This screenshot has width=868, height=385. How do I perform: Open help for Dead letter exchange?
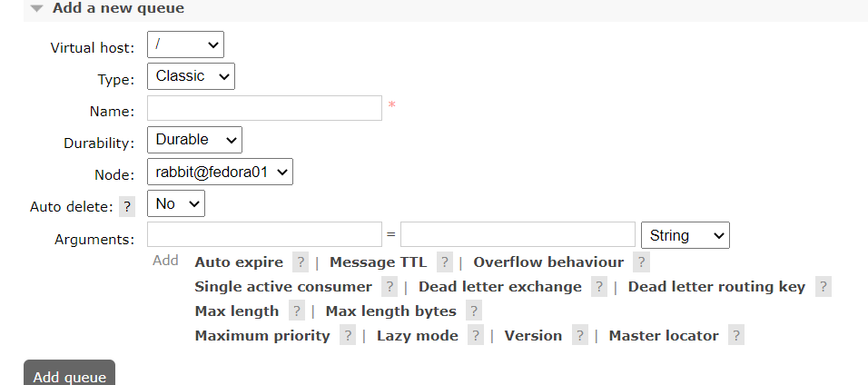[x=598, y=287]
